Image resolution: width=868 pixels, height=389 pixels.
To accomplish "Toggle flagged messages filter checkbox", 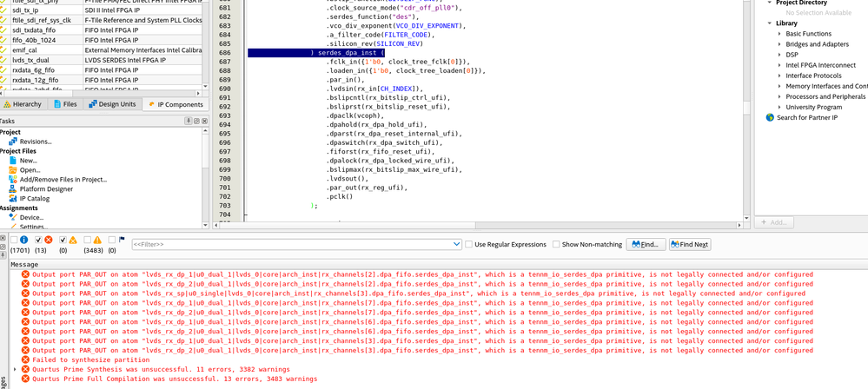I will (x=112, y=241).
